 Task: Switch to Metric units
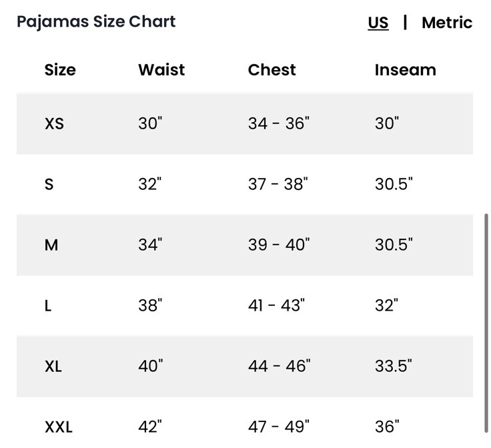tap(446, 23)
